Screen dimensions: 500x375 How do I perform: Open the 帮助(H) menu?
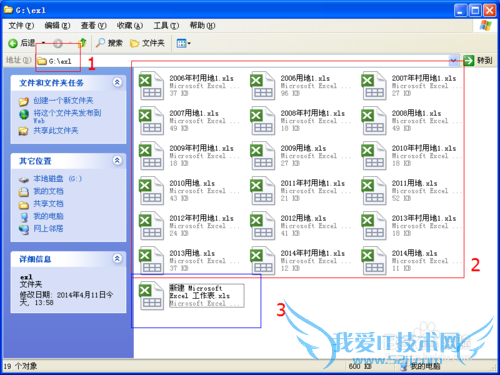click(x=202, y=26)
